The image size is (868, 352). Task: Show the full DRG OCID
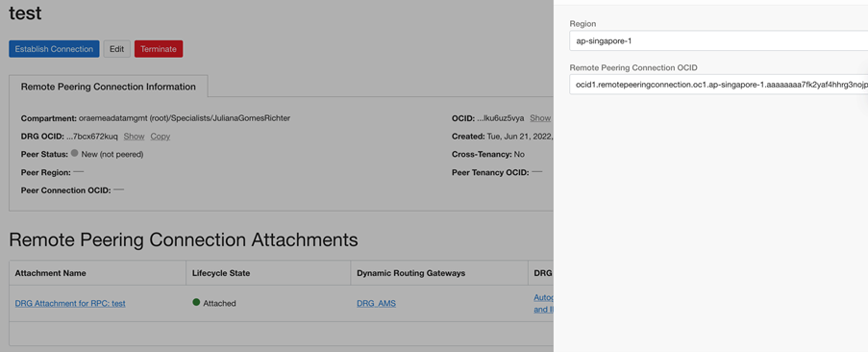134,137
